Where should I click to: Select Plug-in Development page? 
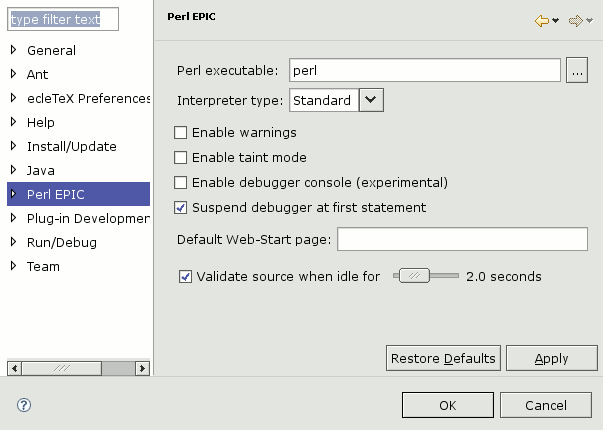point(88,218)
